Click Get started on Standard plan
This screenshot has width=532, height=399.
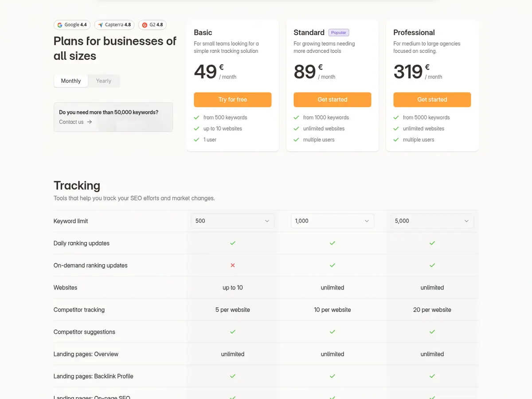(x=332, y=100)
